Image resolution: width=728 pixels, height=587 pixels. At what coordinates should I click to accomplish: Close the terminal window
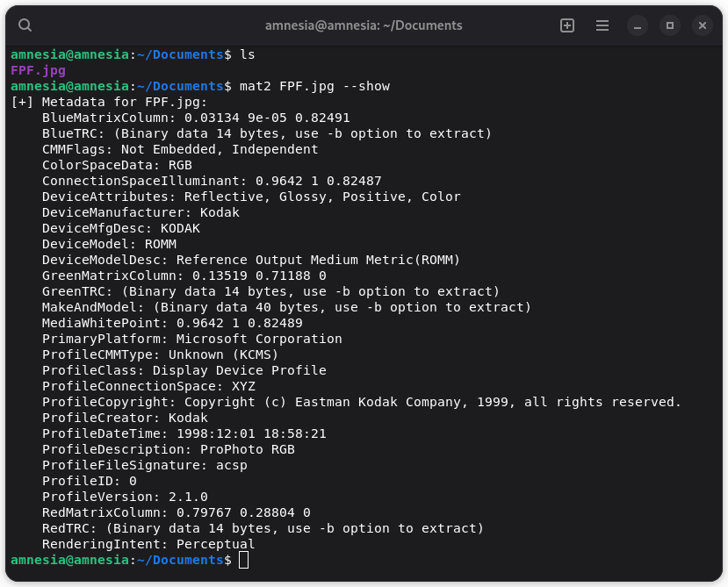tap(702, 25)
